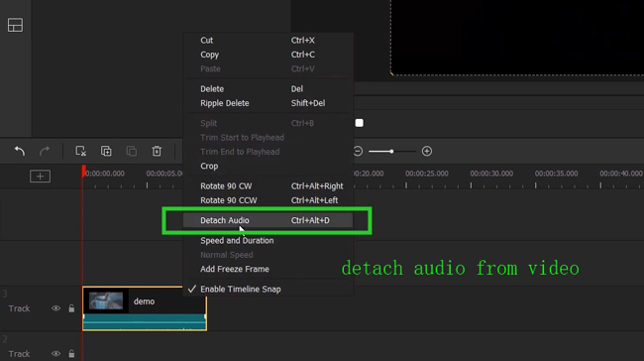Click the "demo" clip name text
Screen dimensions: 644x361
(x=145, y=301)
